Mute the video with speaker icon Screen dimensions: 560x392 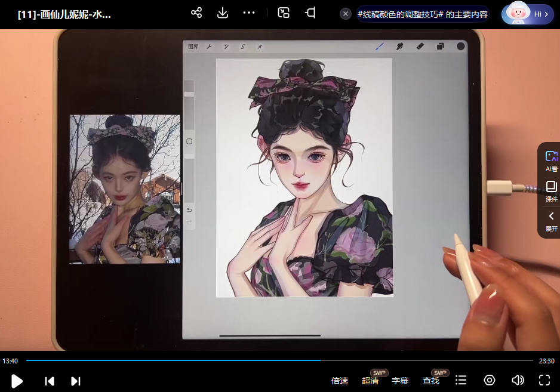pos(518,380)
